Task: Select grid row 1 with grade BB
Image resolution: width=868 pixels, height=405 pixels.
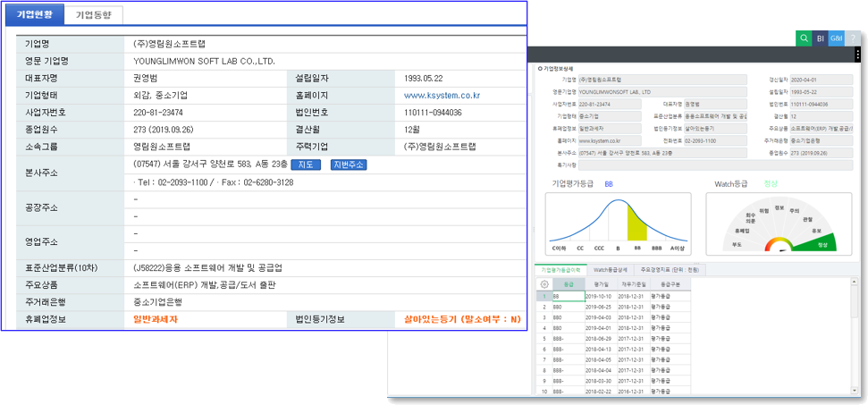Action: click(x=568, y=296)
